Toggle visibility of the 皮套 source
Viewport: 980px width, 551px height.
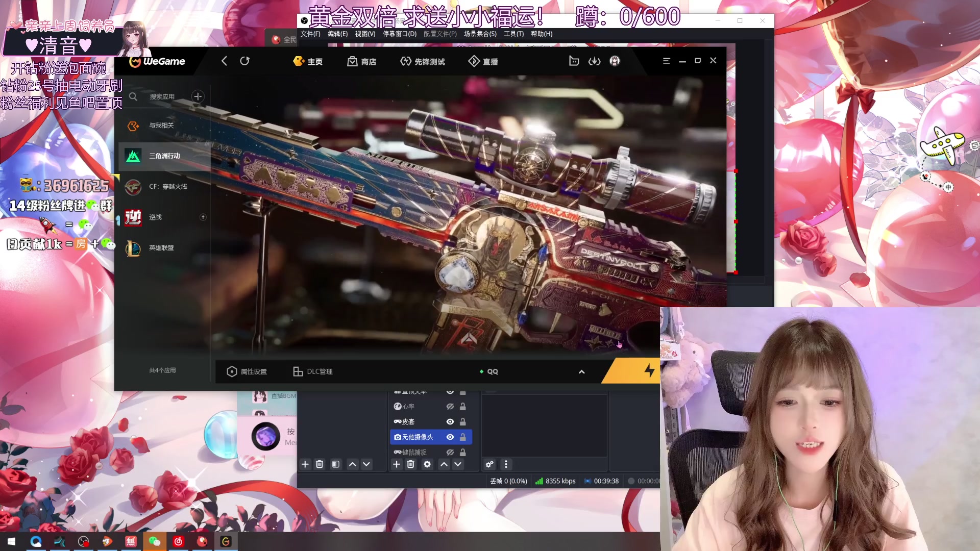(x=450, y=422)
